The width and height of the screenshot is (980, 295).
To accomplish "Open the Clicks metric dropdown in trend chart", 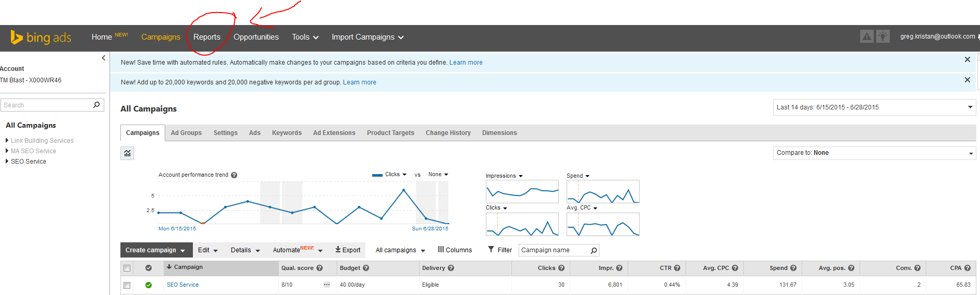I will coord(395,175).
